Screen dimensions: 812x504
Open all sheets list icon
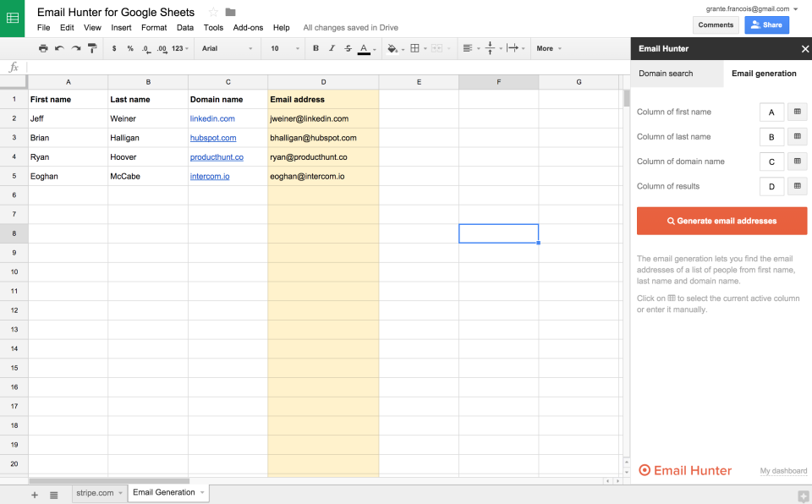(x=54, y=495)
